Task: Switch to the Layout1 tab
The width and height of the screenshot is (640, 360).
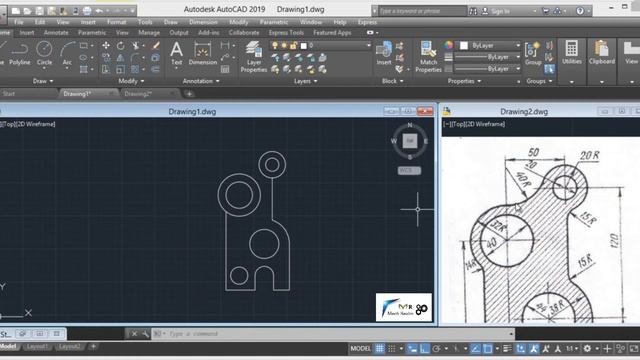Action: 37,347
